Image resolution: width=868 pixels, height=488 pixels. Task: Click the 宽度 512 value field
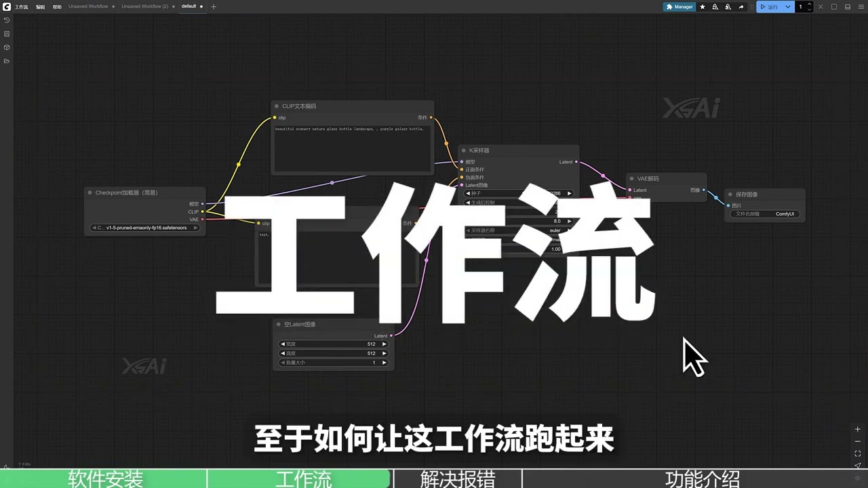(x=334, y=344)
